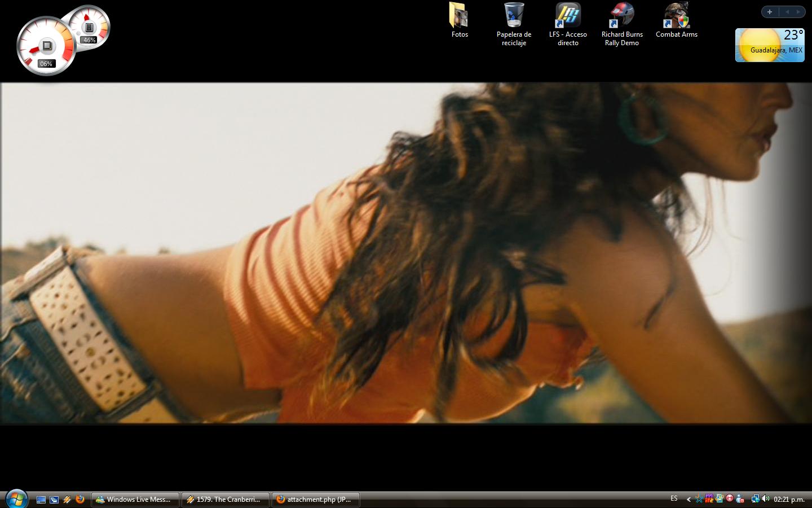Click the green face tray icon

(720, 499)
